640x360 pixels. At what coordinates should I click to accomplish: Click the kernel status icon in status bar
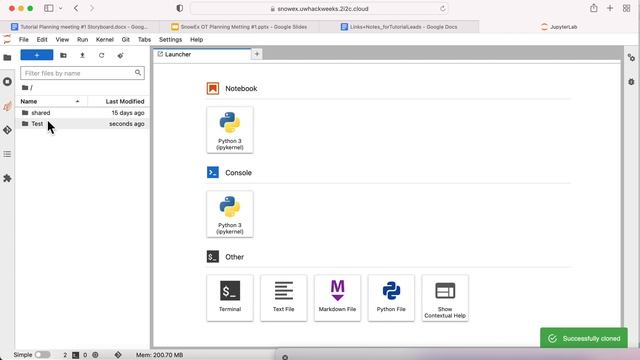95,355
